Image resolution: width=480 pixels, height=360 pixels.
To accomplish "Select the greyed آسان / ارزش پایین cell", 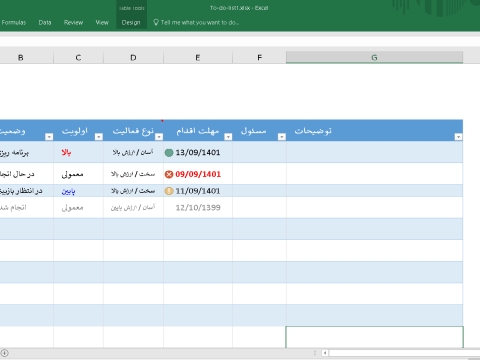I will pyautogui.click(x=133, y=207).
